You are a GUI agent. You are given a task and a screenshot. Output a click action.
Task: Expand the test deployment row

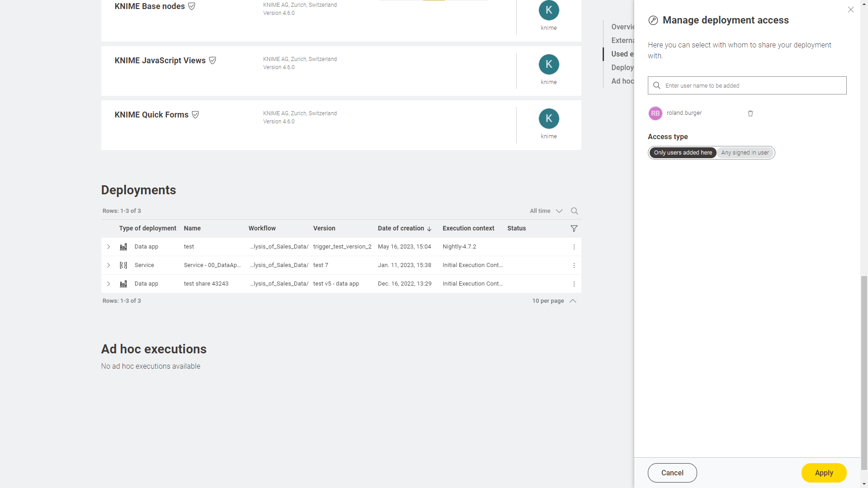click(x=108, y=247)
